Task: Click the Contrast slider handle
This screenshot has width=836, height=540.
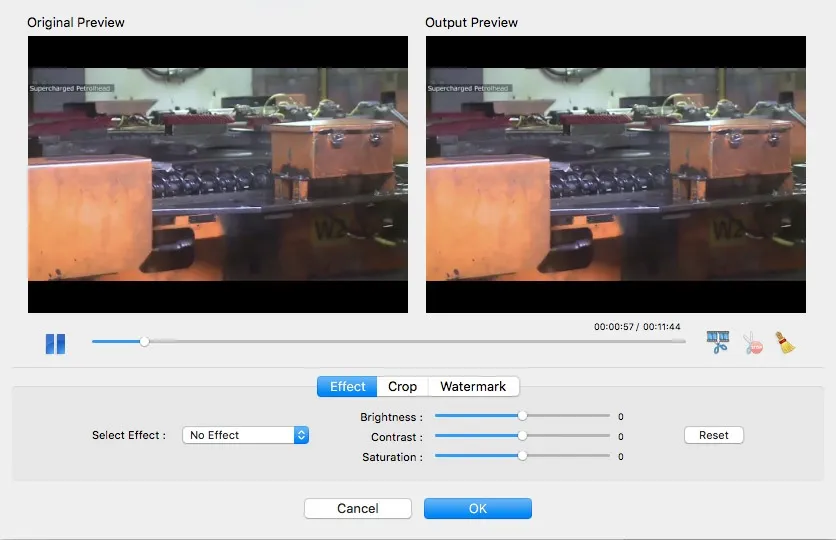Action: (x=522, y=436)
